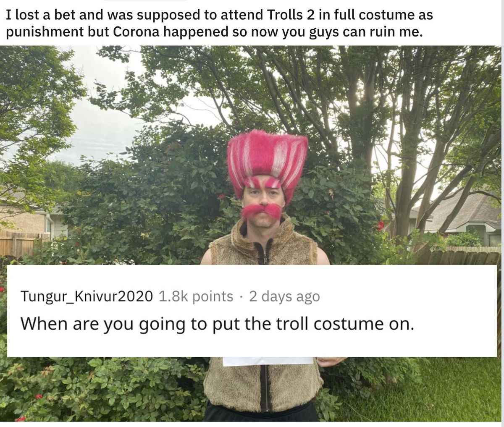Click the white comment box background

[x=252, y=311]
